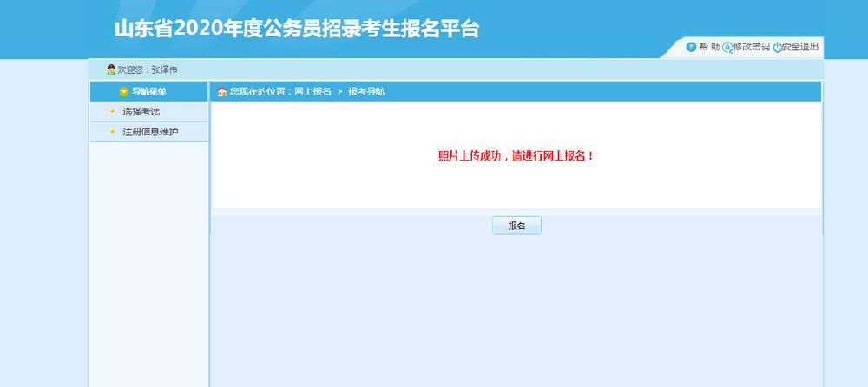Click the 导航菜单 header label
The width and height of the screenshot is (868, 387).
click(x=149, y=92)
